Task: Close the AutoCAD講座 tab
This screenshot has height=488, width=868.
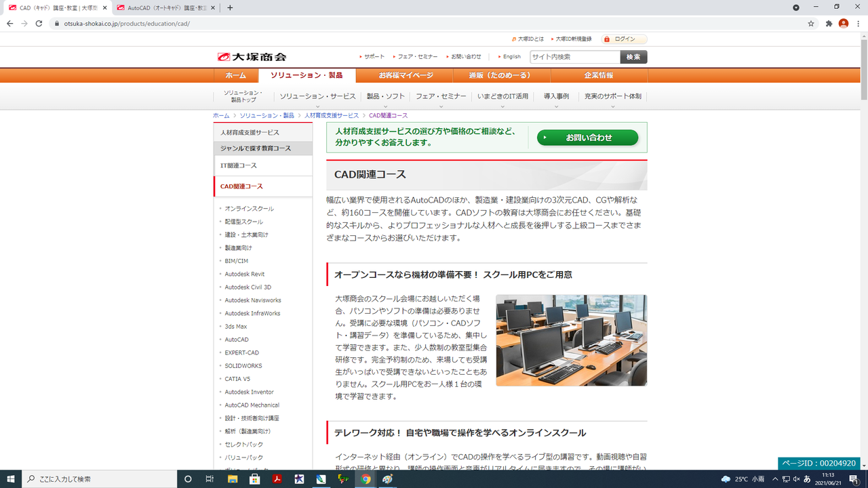Action: coord(214,8)
